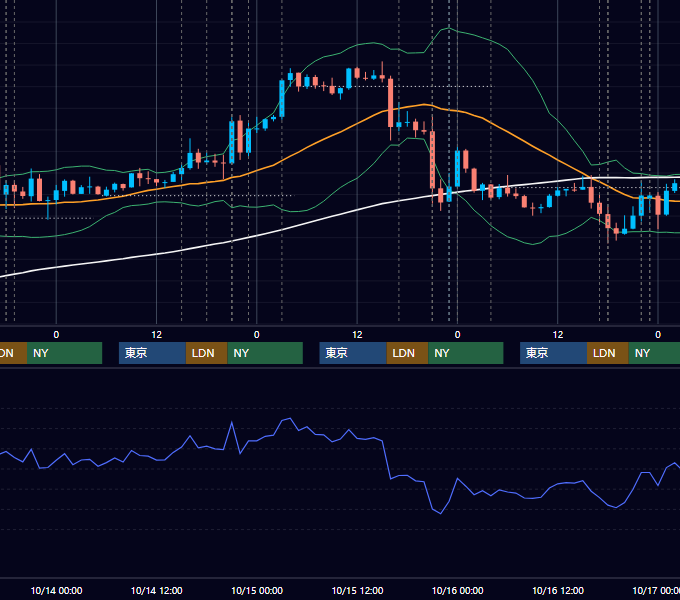Click the NY session block starting late 10/14
The height and width of the screenshot is (600, 680).
[265, 353]
